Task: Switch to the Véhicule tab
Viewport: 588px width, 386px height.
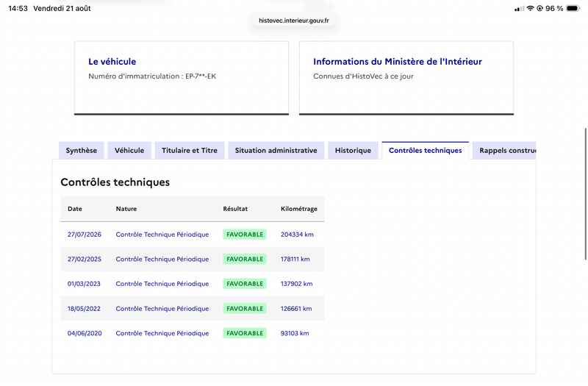Action: point(129,151)
